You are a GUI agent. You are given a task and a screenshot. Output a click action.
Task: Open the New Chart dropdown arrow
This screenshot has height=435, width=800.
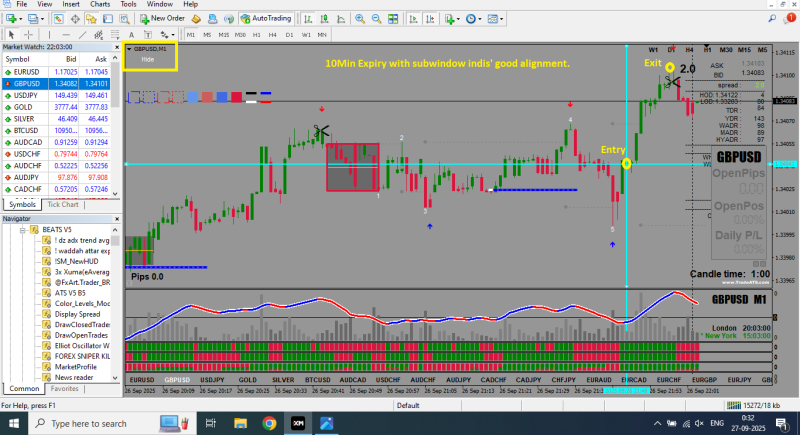click(x=20, y=19)
